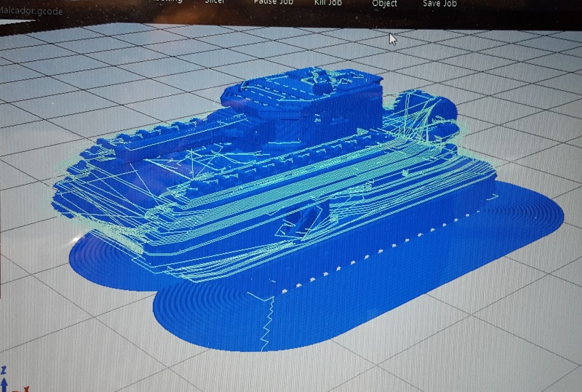Click the Kill Job toolbar label
This screenshot has height=392, width=582.
(x=327, y=3)
